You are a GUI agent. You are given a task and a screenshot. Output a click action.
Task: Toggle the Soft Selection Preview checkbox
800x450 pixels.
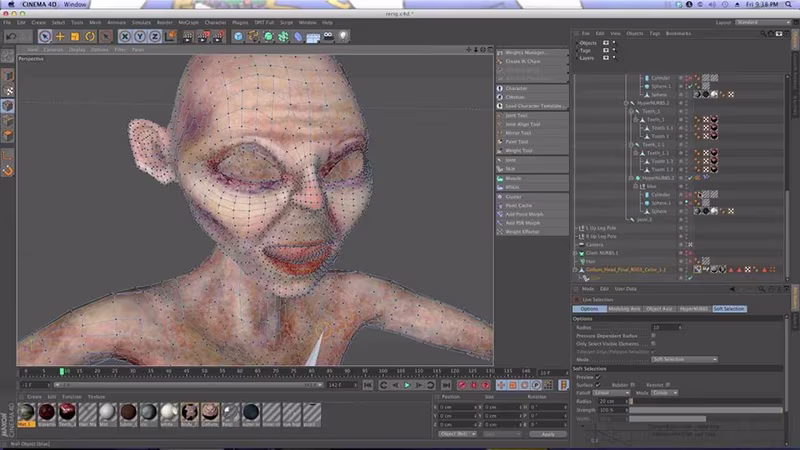597,377
